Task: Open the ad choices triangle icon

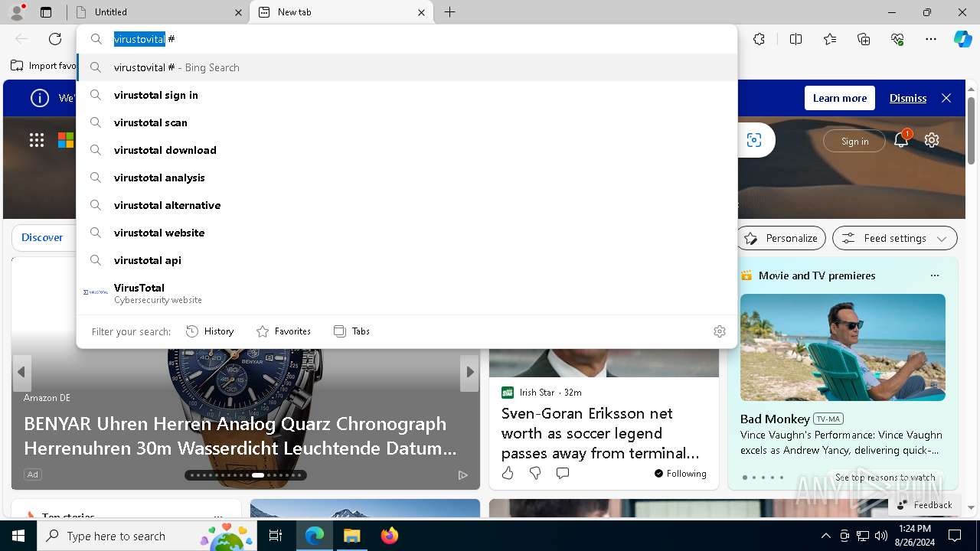Action: tap(462, 475)
